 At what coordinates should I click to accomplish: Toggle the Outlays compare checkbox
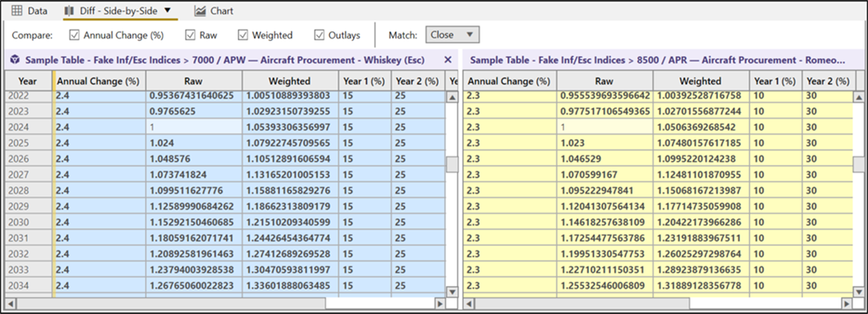coord(320,35)
